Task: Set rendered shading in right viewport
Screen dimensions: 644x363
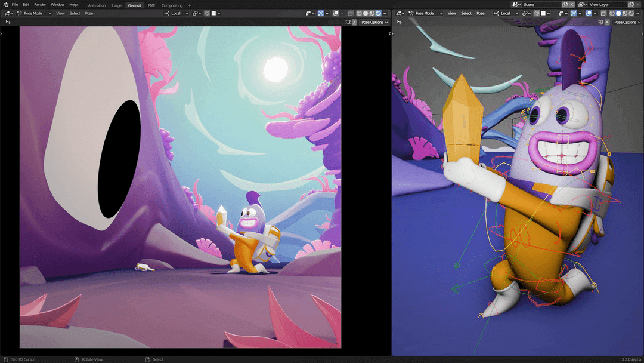Action: pos(631,13)
